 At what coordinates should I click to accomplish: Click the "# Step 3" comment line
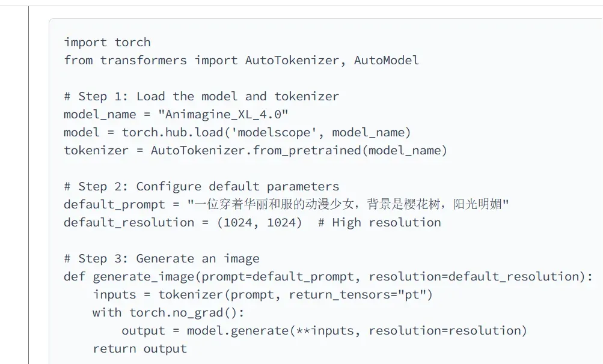tap(161, 258)
